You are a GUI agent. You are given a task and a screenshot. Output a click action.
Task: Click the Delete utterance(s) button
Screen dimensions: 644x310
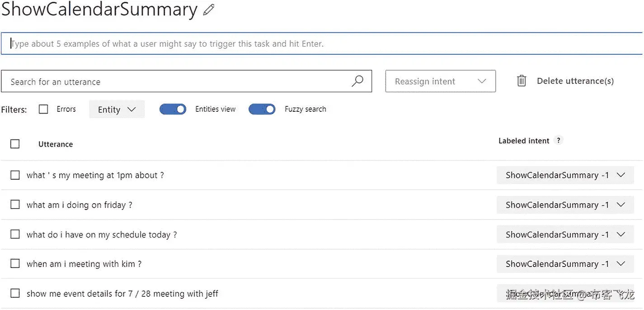click(575, 81)
